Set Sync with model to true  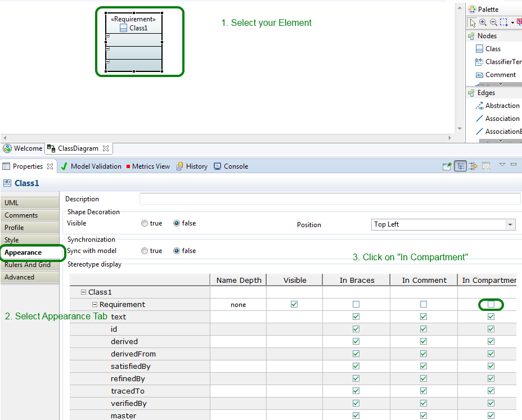(144, 251)
